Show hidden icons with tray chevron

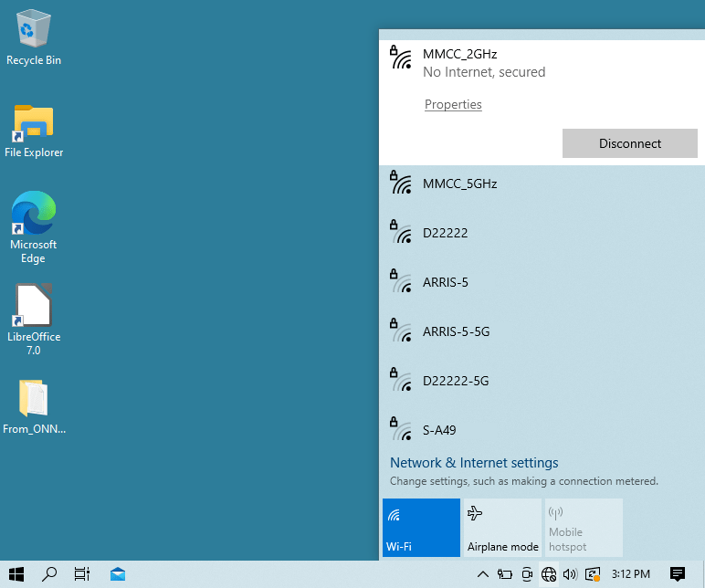click(x=483, y=574)
